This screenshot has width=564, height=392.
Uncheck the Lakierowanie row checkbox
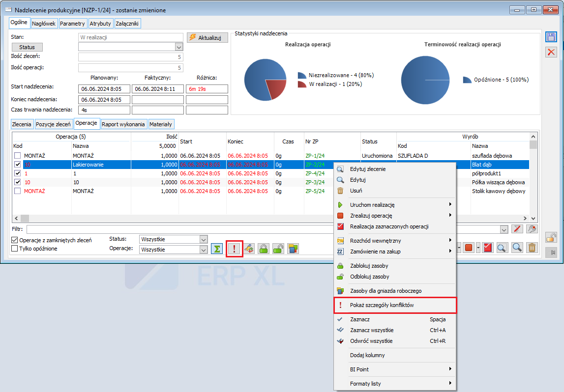[17, 165]
